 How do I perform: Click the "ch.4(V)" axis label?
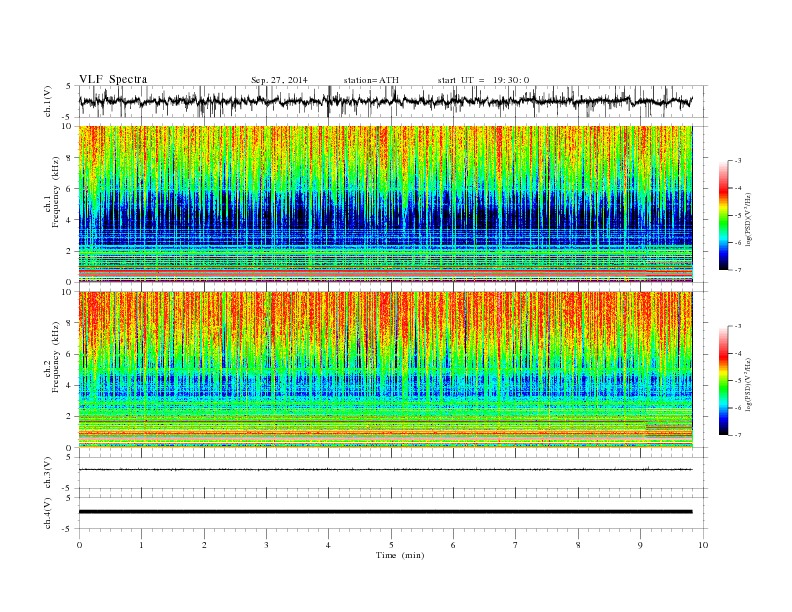point(48,513)
